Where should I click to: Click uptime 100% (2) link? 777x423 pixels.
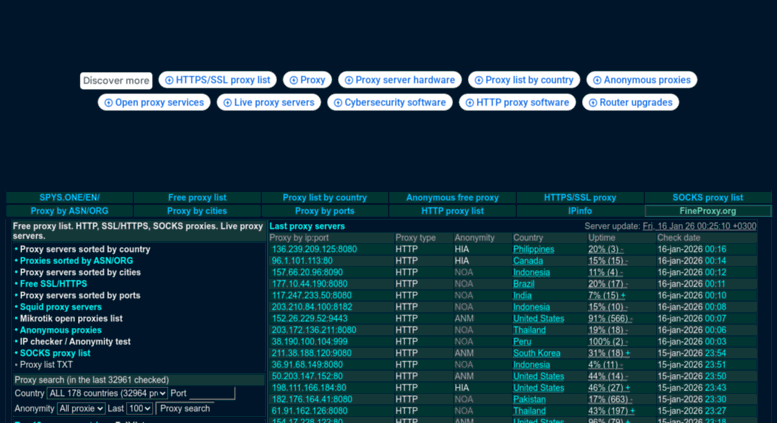point(608,342)
